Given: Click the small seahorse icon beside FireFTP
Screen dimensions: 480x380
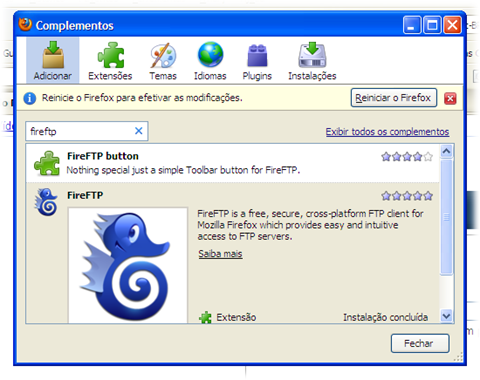Looking at the screenshot, I should [46, 202].
